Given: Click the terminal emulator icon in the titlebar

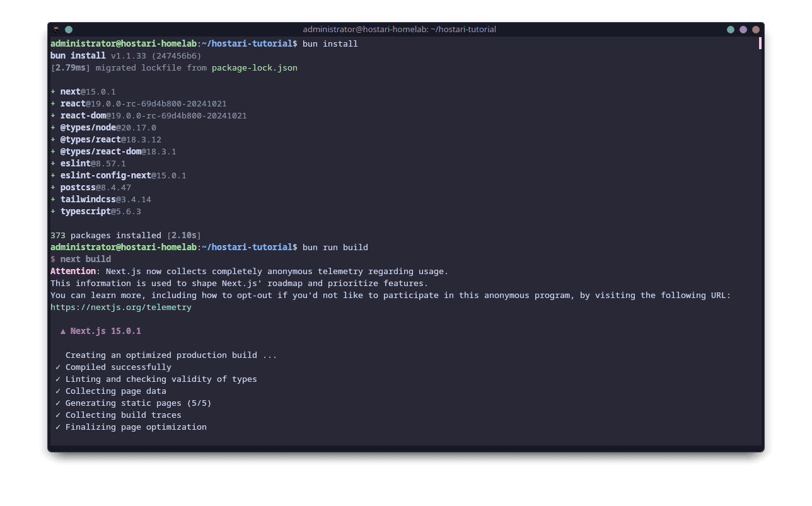Looking at the screenshot, I should [56, 29].
